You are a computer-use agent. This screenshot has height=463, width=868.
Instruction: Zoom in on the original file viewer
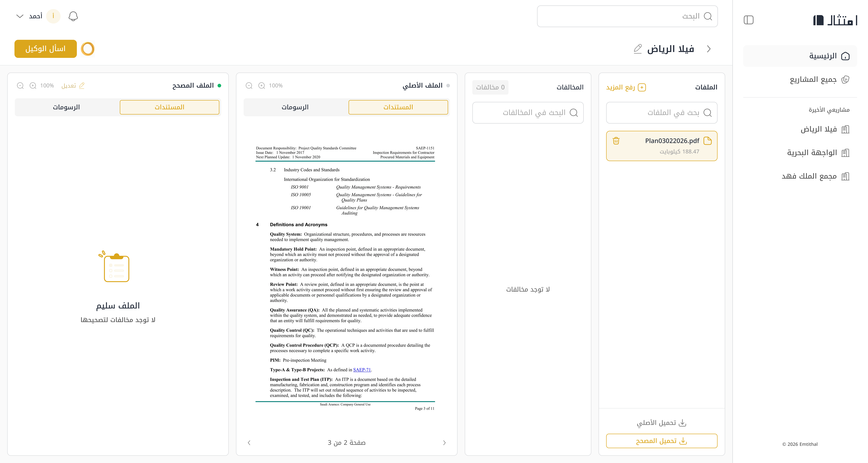point(262,86)
